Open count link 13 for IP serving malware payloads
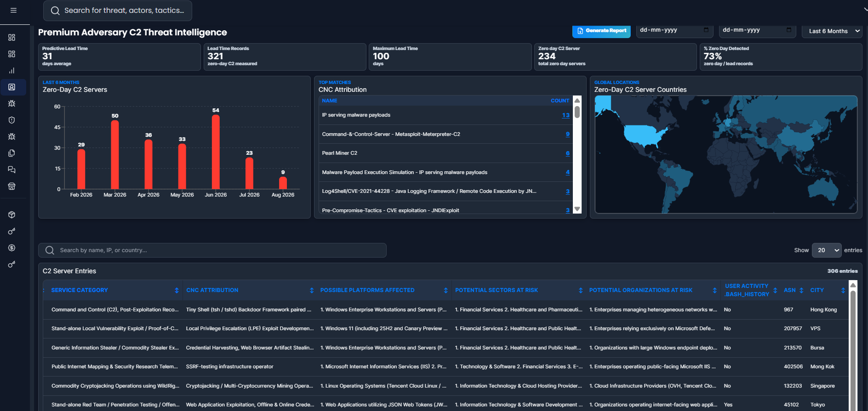Viewport: 868px width, 411px height. click(565, 115)
